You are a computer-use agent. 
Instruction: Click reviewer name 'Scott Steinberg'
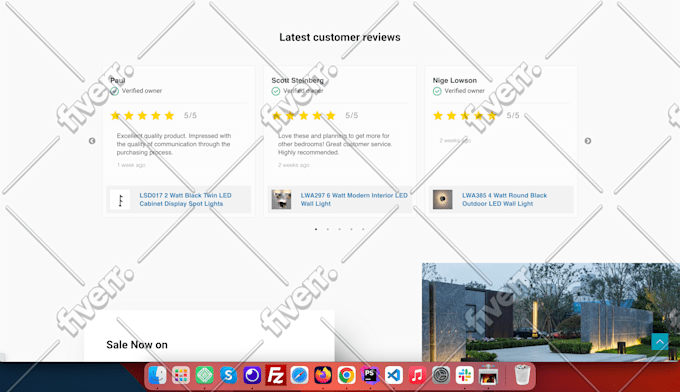[x=298, y=80]
